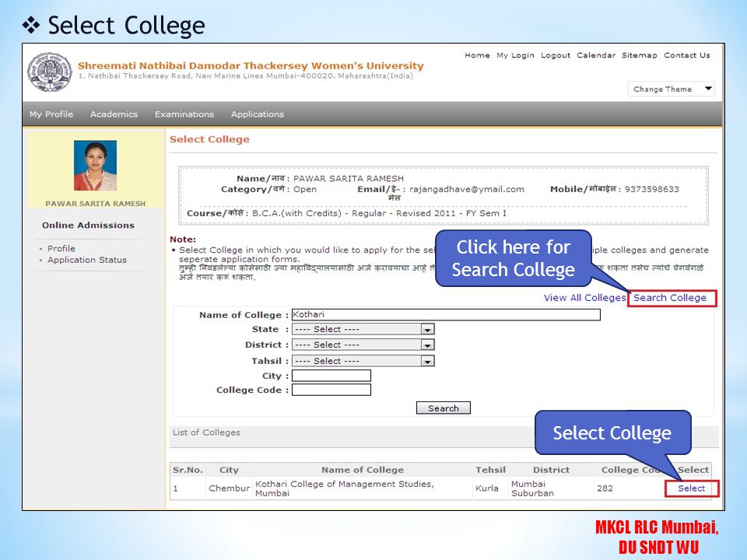This screenshot has height=560, width=747.
Task: Open the Sitemap link
Action: (x=640, y=55)
